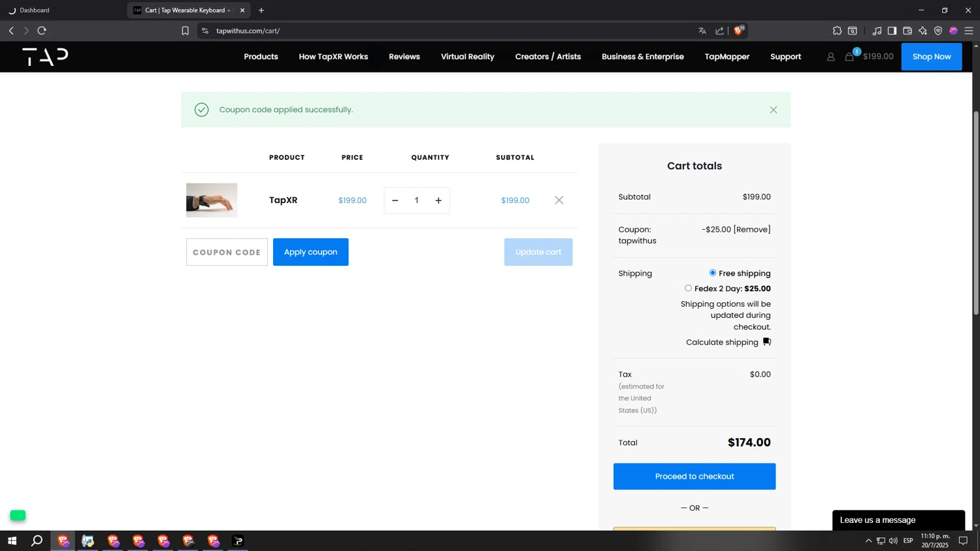
Task: Click the share icon in address bar
Action: pos(719,31)
